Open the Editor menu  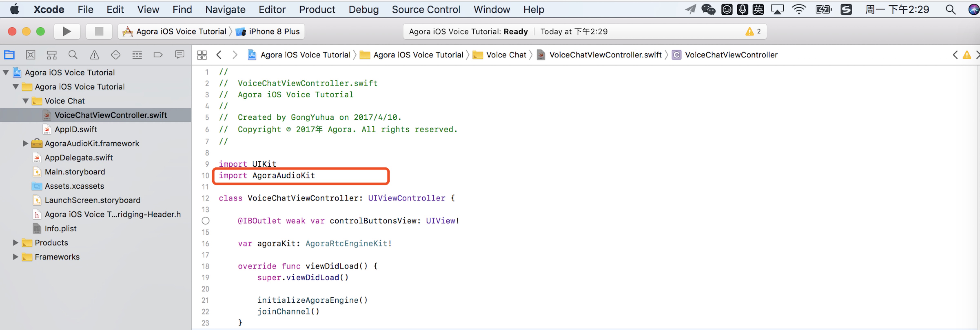click(x=272, y=10)
